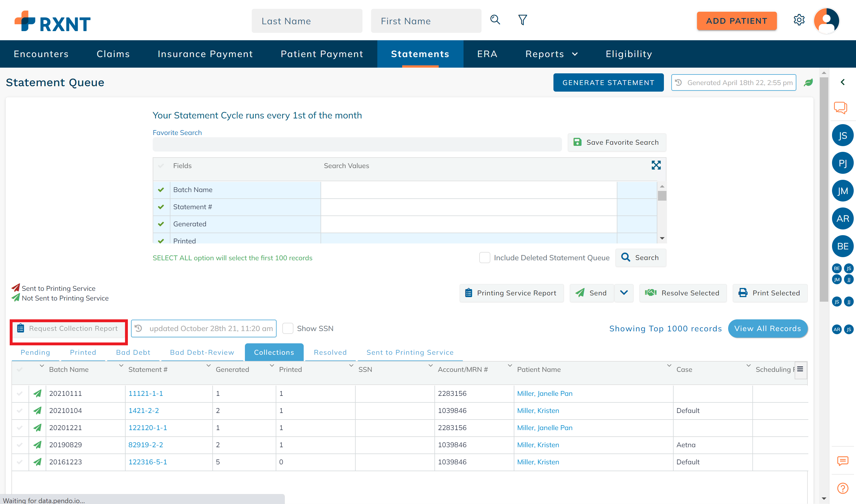Open the Generated column dropdown arrow

tap(272, 365)
